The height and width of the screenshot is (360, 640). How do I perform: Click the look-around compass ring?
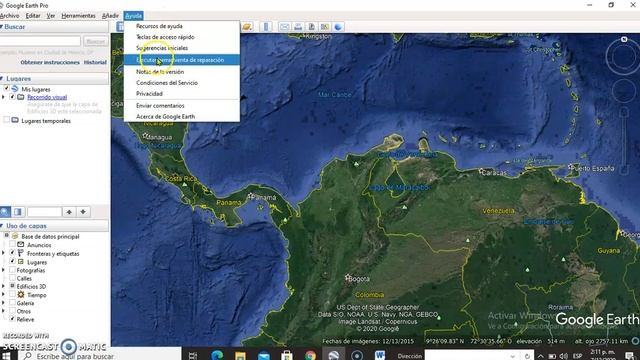pos(623,57)
